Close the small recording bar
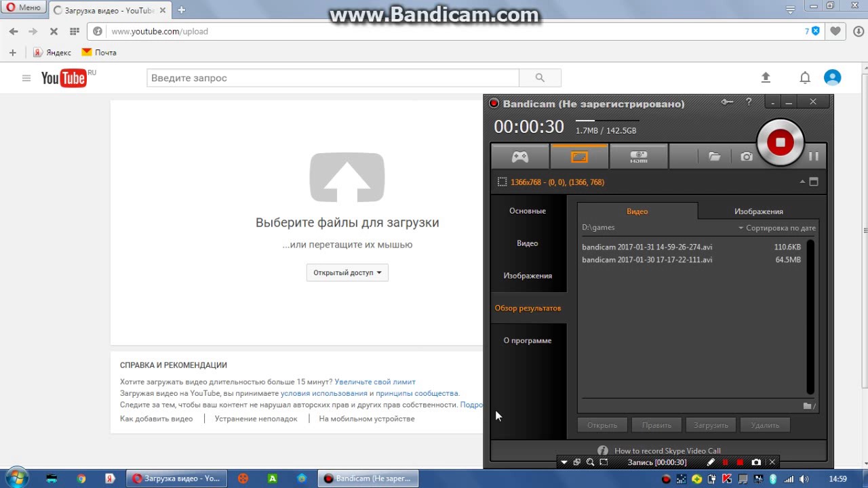This screenshot has width=868, height=488. [772, 462]
